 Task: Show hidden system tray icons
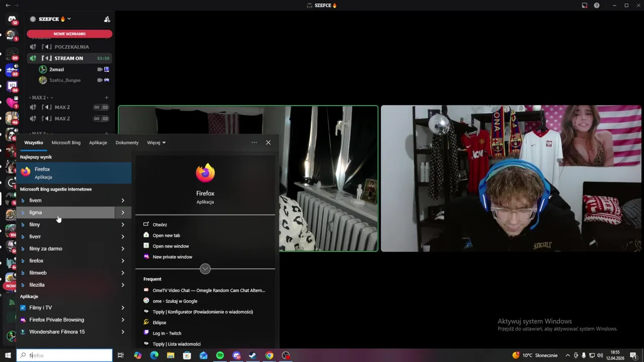pyautogui.click(x=568, y=355)
